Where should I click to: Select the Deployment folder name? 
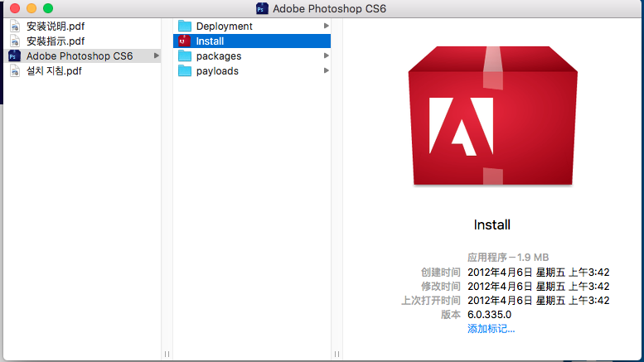click(225, 27)
